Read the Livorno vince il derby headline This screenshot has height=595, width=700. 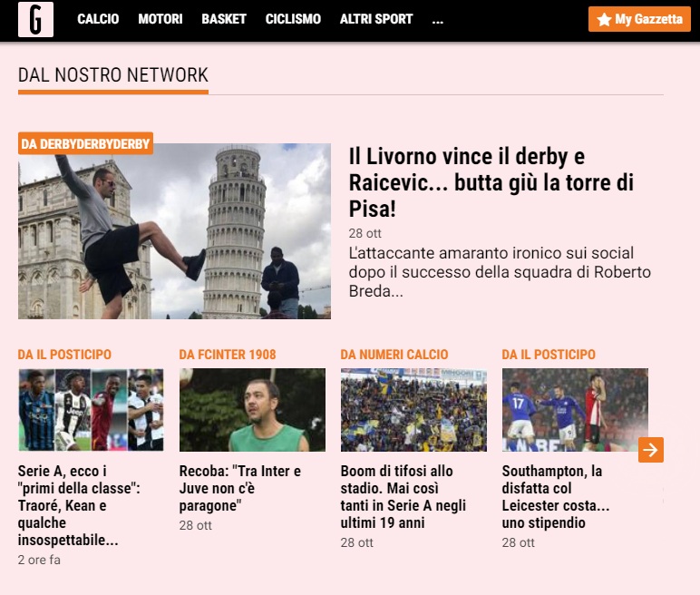coord(491,182)
